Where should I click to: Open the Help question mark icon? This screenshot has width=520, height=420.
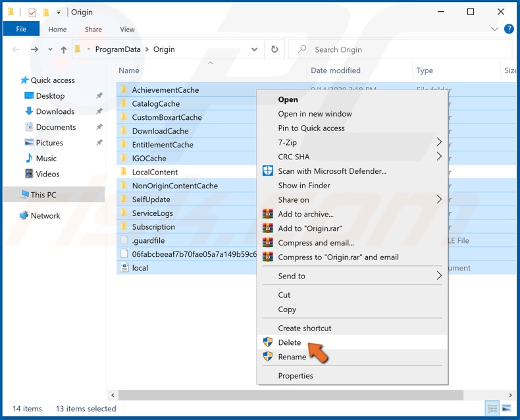pyautogui.click(x=509, y=29)
